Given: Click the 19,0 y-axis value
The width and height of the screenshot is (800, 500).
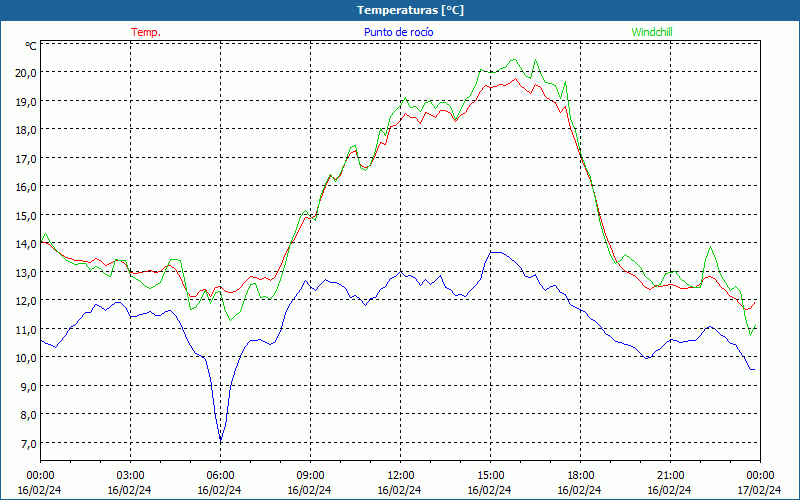Looking at the screenshot, I should [x=27, y=101].
